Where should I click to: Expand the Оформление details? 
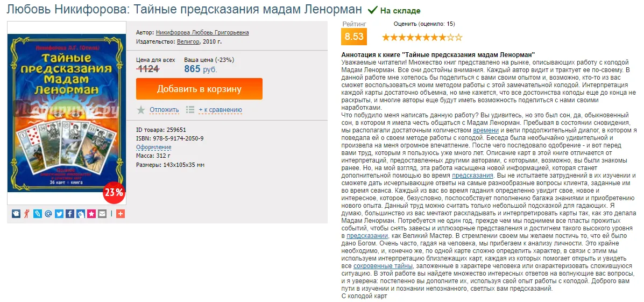(x=154, y=147)
